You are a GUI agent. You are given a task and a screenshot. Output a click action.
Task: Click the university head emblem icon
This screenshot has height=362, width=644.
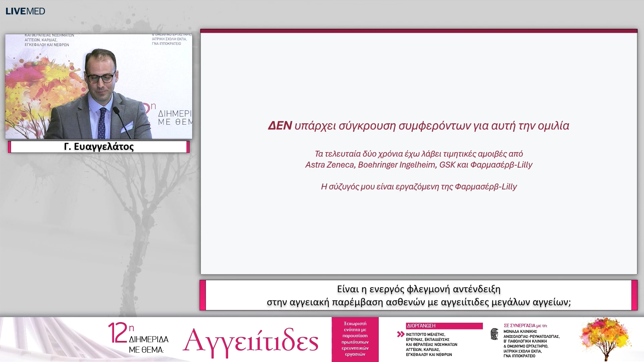pyautogui.click(x=494, y=334)
